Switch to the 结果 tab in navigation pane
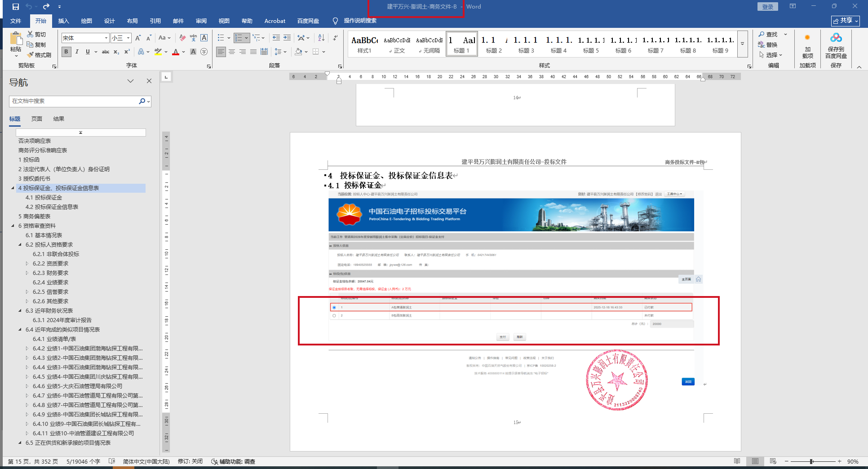The image size is (868, 469). pyautogui.click(x=59, y=119)
